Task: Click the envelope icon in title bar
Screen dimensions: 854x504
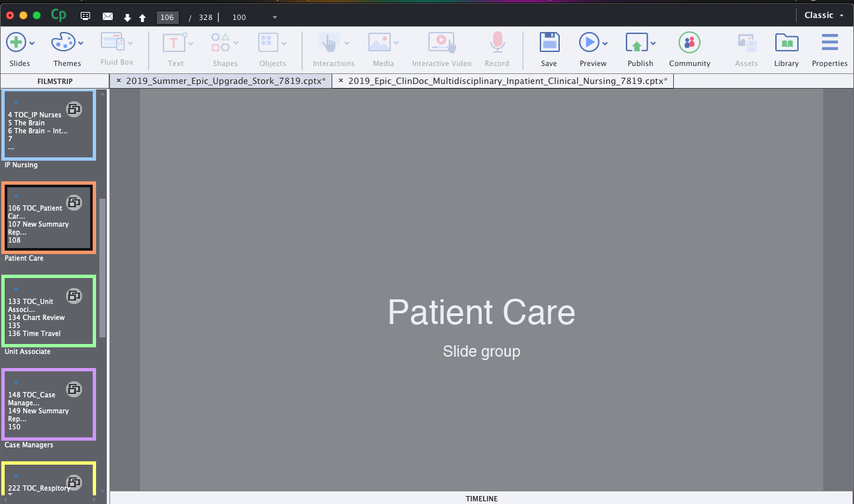Action: click(107, 17)
